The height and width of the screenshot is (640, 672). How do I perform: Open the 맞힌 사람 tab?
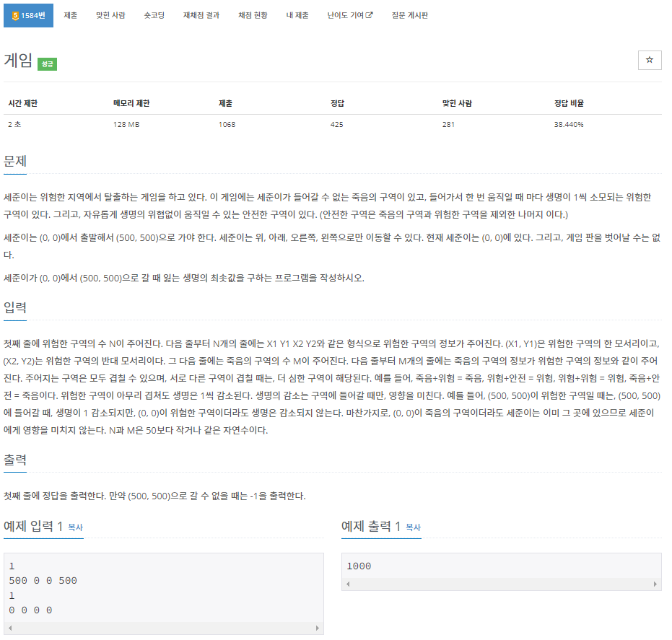point(110,15)
